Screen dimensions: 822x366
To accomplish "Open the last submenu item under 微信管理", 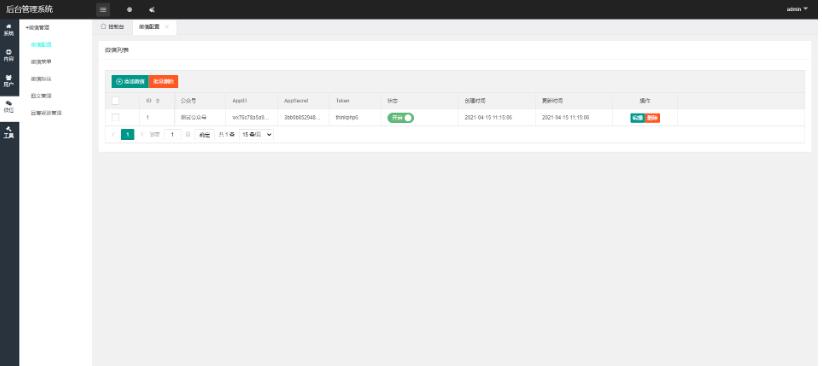I will pos(46,113).
